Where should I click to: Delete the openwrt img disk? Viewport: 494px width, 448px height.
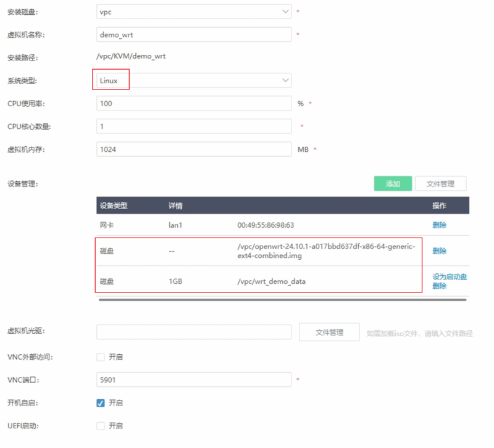pyautogui.click(x=439, y=251)
